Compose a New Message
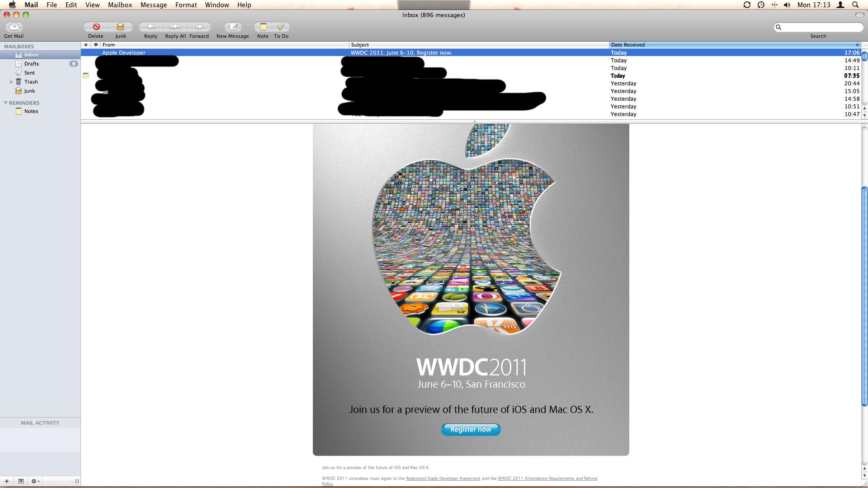The width and height of the screenshot is (868, 488). (x=233, y=27)
